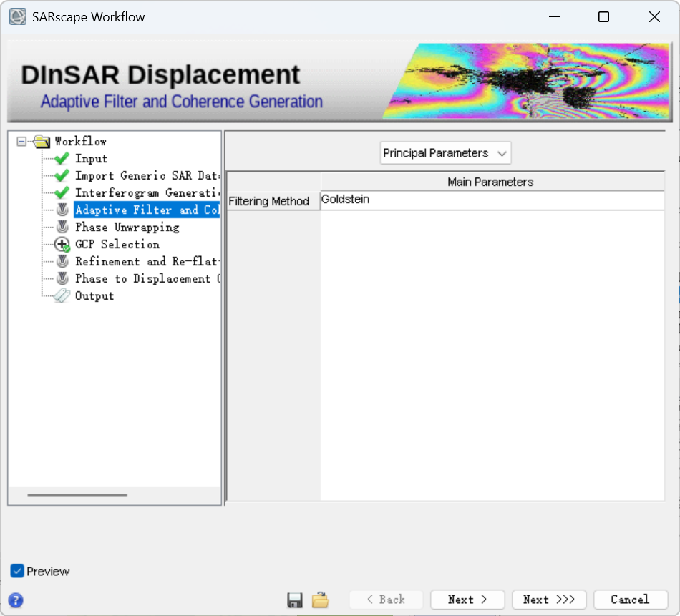Select Adaptive Filter and Coherence step

[x=147, y=210]
